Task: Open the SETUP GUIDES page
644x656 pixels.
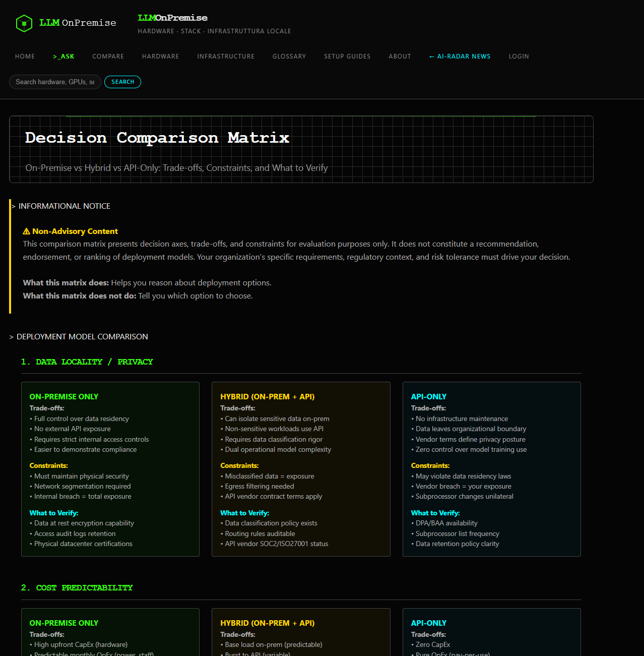Action: (x=347, y=56)
